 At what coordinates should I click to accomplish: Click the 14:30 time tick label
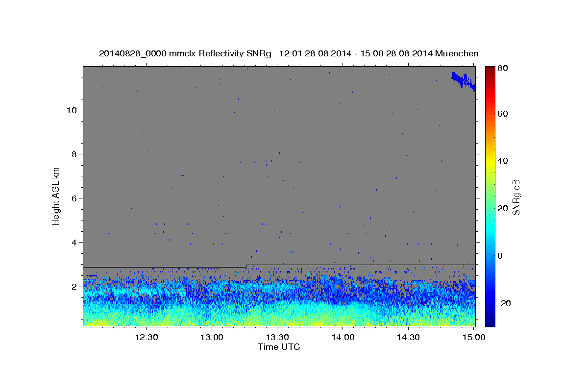pos(409,337)
